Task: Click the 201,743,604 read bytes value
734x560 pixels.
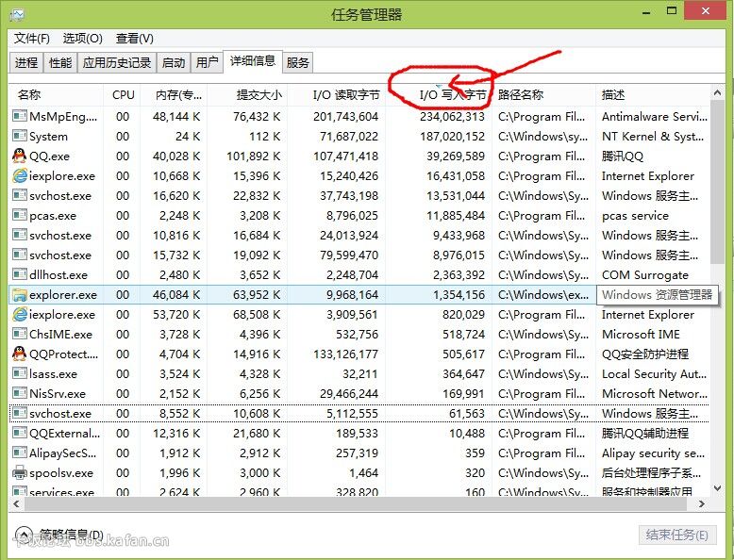Action: [345, 117]
